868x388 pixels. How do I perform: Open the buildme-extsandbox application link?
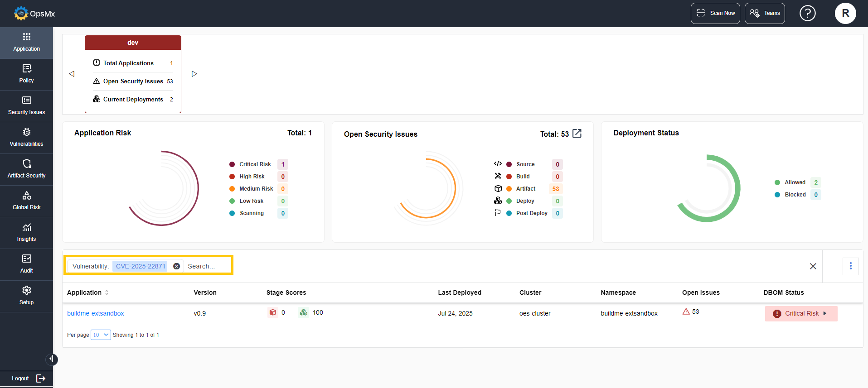(95, 313)
